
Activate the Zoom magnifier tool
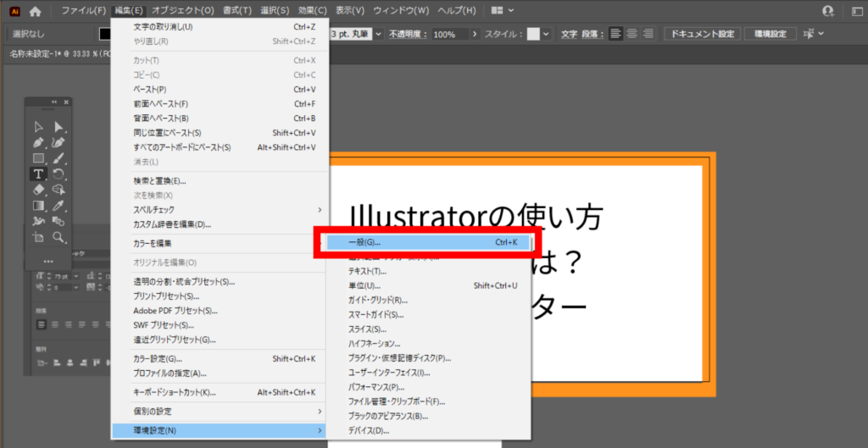[x=58, y=238]
